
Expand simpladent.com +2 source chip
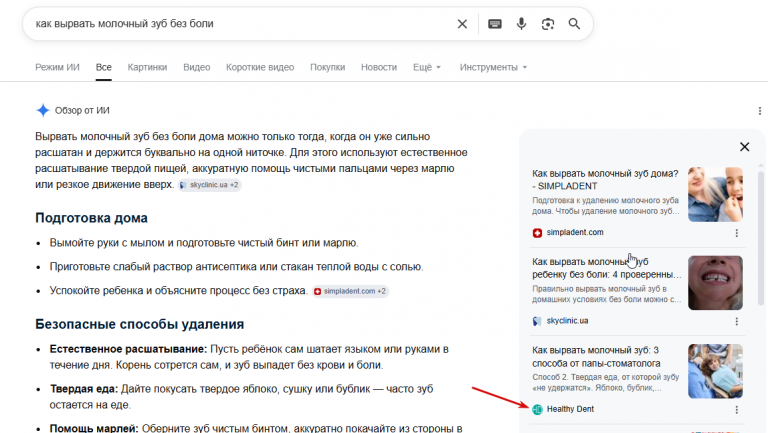(350, 291)
